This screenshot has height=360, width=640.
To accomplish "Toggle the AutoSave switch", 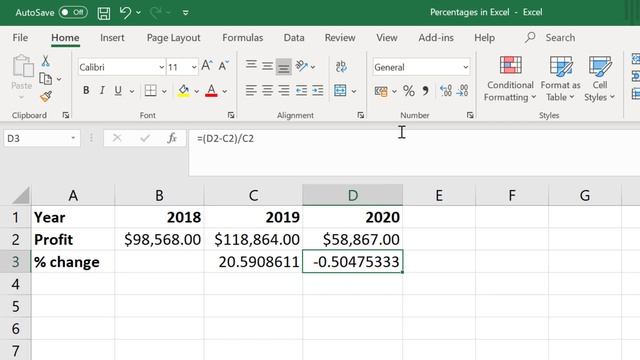I will (73, 12).
